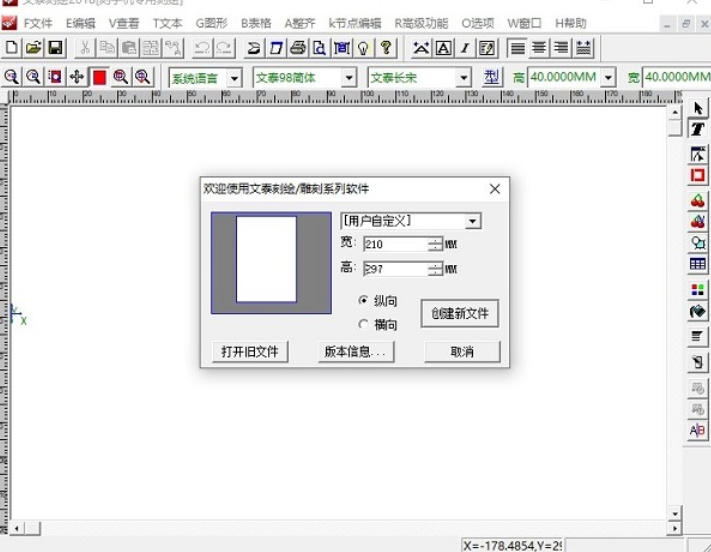Image resolution: width=711 pixels, height=552 pixels.
Task: Click the Print toolbar icon
Action: coord(298,48)
